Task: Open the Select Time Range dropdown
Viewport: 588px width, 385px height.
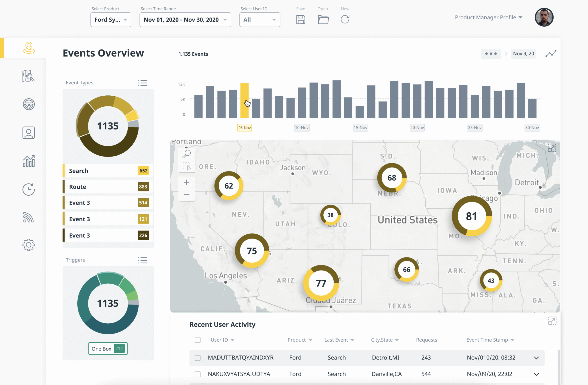Action: [x=185, y=20]
